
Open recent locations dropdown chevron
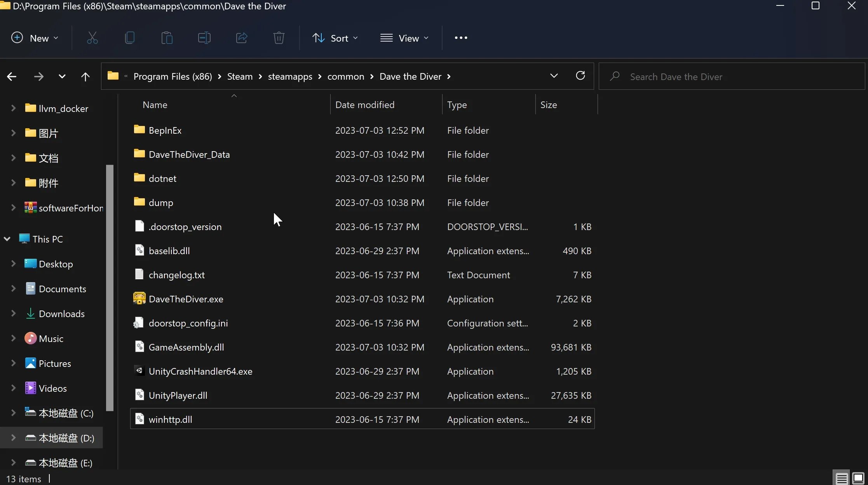(x=62, y=77)
